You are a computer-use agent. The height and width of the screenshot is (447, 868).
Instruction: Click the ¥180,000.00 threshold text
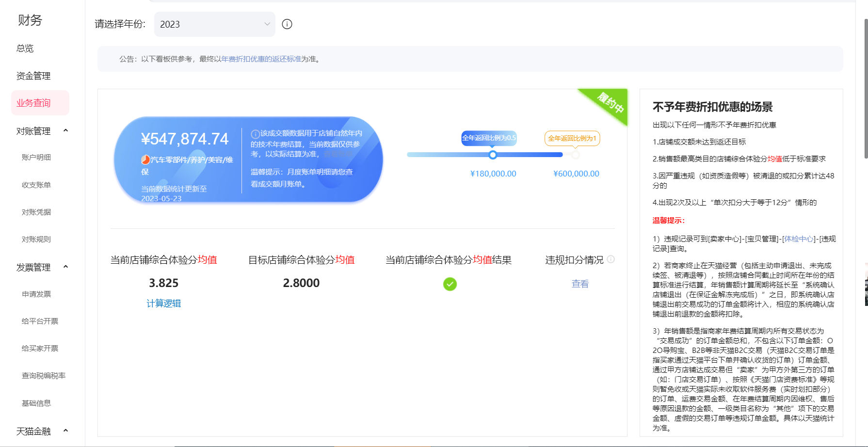(x=493, y=174)
